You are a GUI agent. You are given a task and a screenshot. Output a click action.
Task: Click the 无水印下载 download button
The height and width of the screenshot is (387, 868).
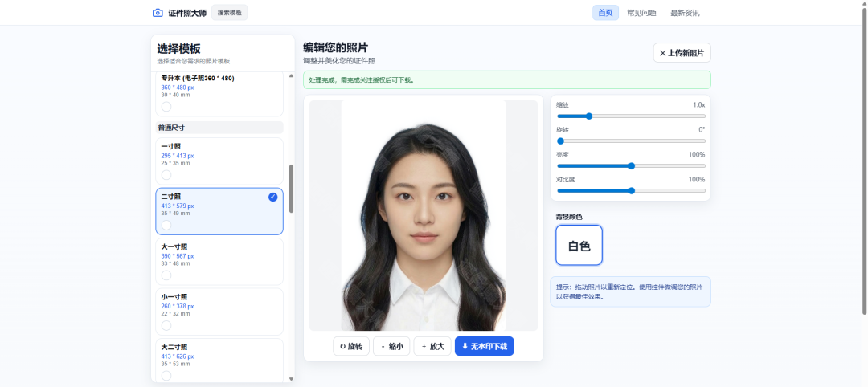coord(485,347)
